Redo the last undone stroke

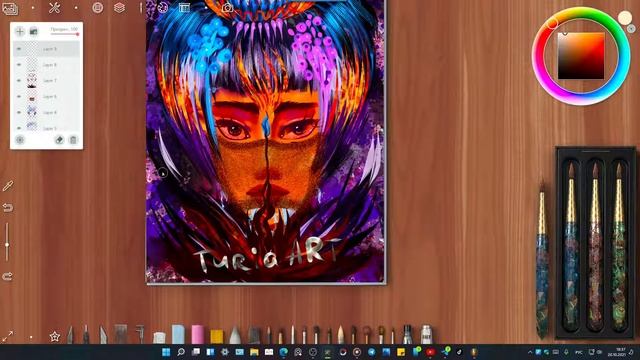click(7, 277)
